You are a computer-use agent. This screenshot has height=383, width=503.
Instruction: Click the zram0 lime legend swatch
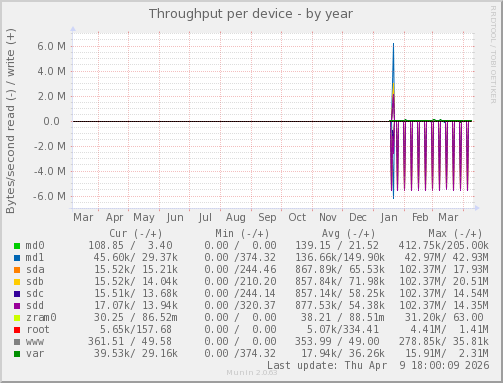[x=17, y=318]
